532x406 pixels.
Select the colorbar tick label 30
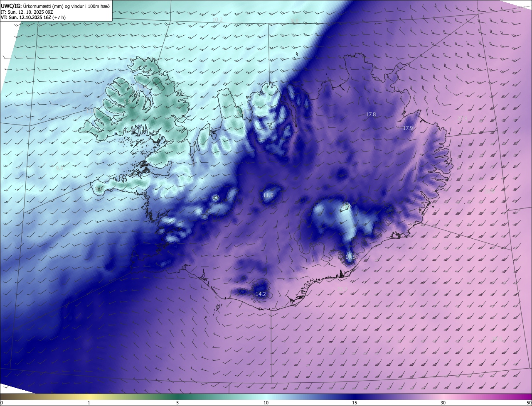click(x=443, y=403)
